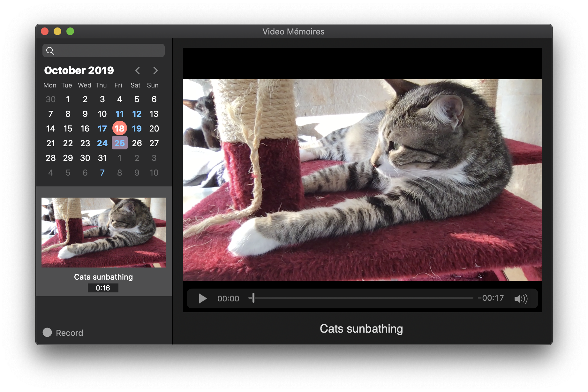Select November 7 from next month row
The width and height of the screenshot is (588, 392).
tap(102, 172)
